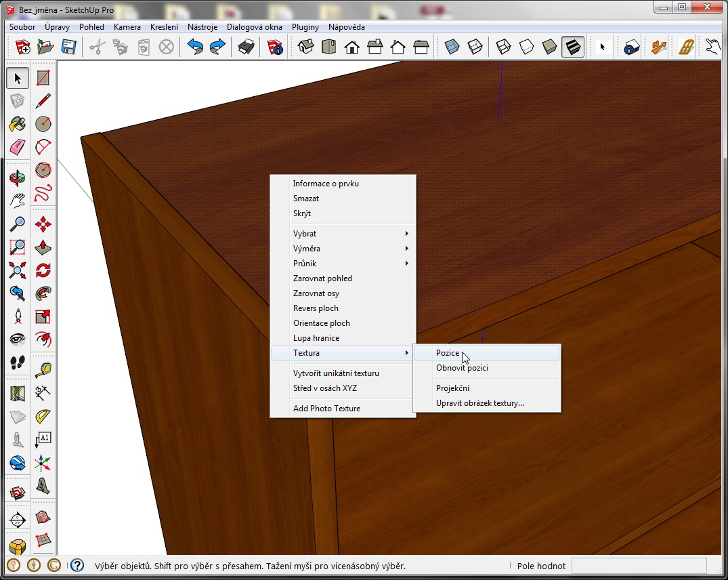This screenshot has width=728, height=580.
Task: Open the help question mark in status bar
Action: (x=77, y=565)
